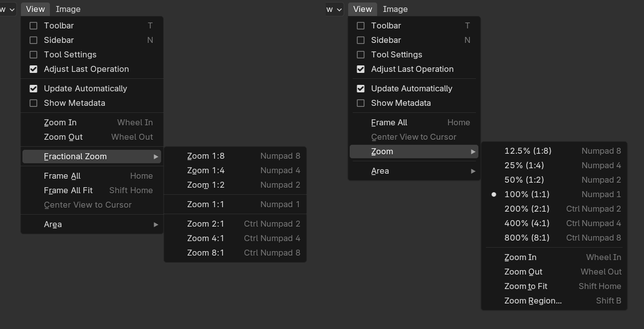Select Frame All in left View menu
The image size is (644, 329).
point(92,176)
